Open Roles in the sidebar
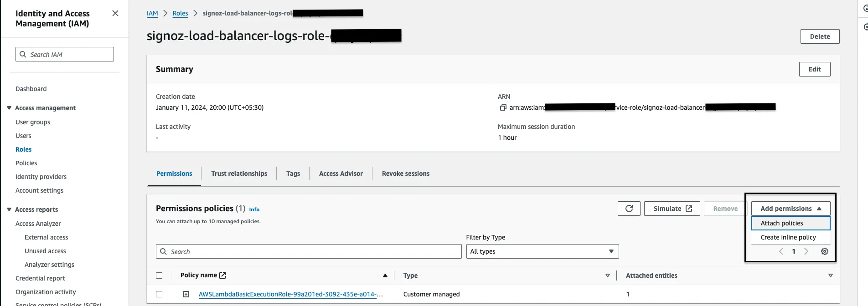The width and height of the screenshot is (868, 306). coord(24,149)
